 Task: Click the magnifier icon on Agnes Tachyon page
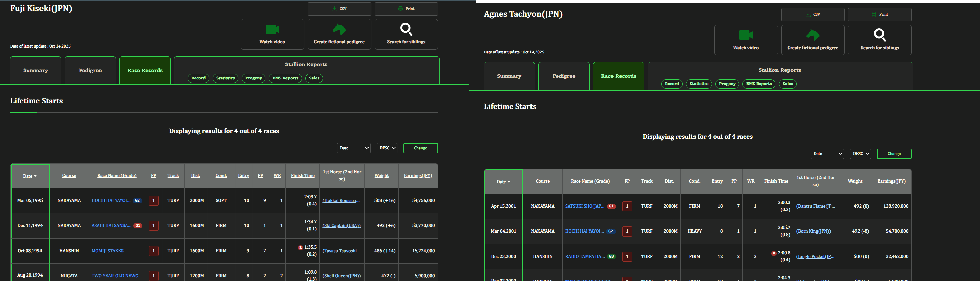[880, 35]
